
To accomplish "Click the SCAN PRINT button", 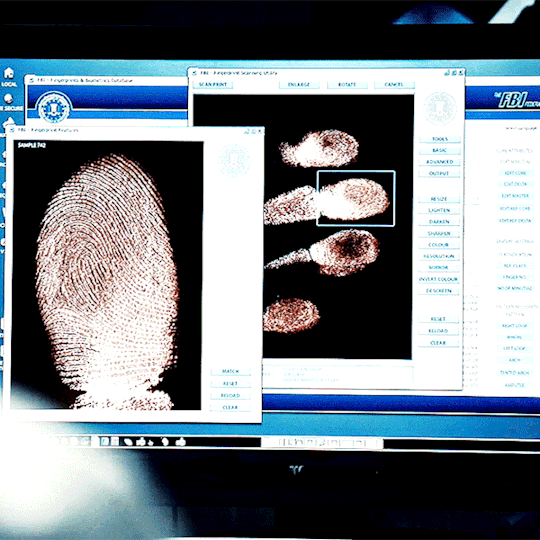I will [213, 85].
